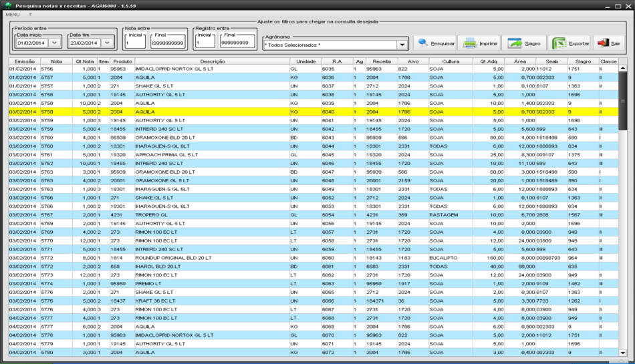The width and height of the screenshot is (635, 364).
Task: Click the Qt.Adq column header
Action: [489, 61]
